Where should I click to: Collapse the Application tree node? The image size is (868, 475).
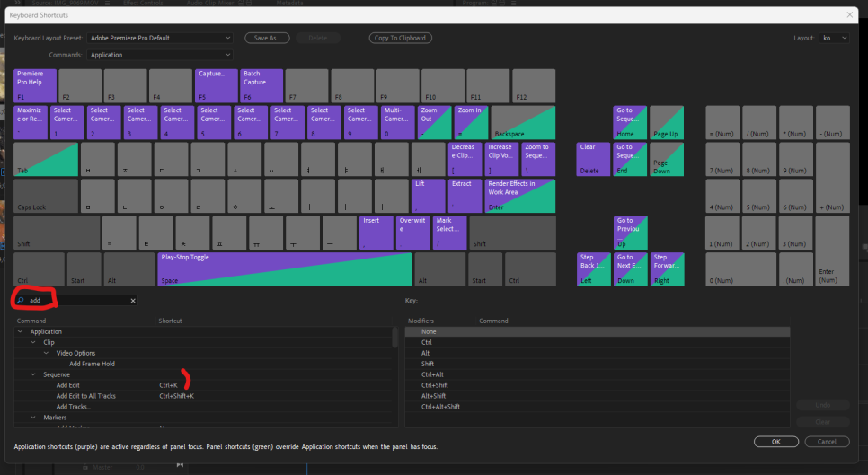click(x=21, y=331)
